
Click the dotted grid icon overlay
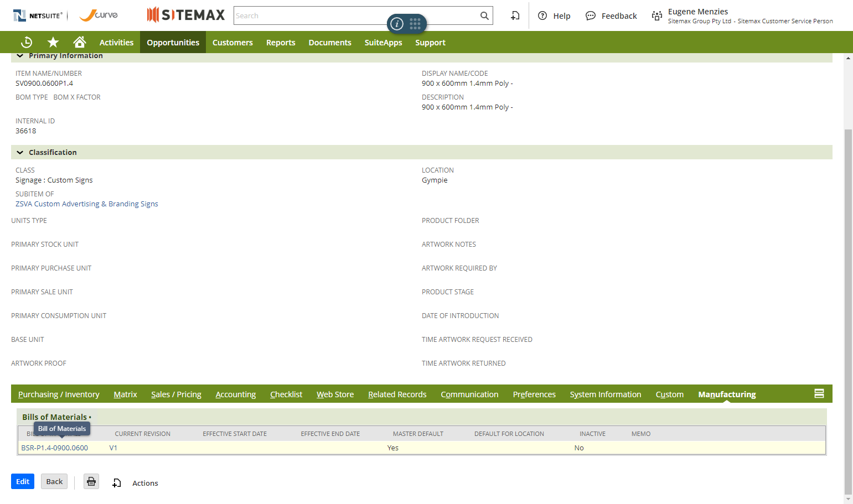(x=415, y=23)
